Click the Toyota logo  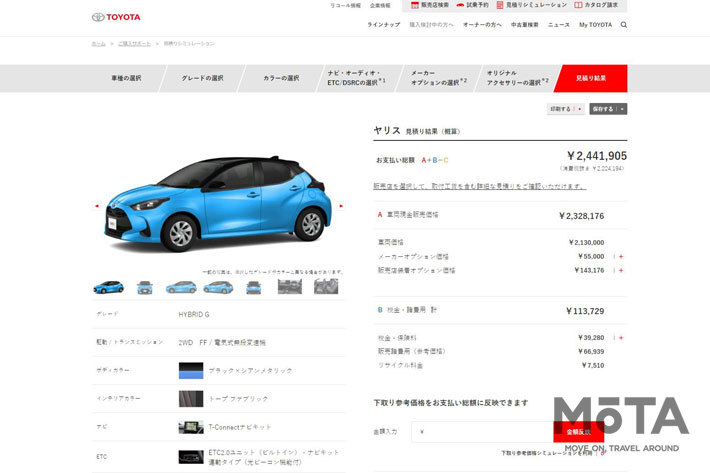click(116, 17)
